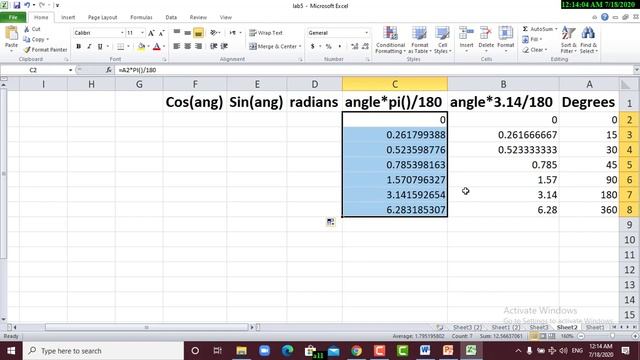Click the Increase Font Size icon
The width and height of the screenshot is (640, 360).
(151, 33)
